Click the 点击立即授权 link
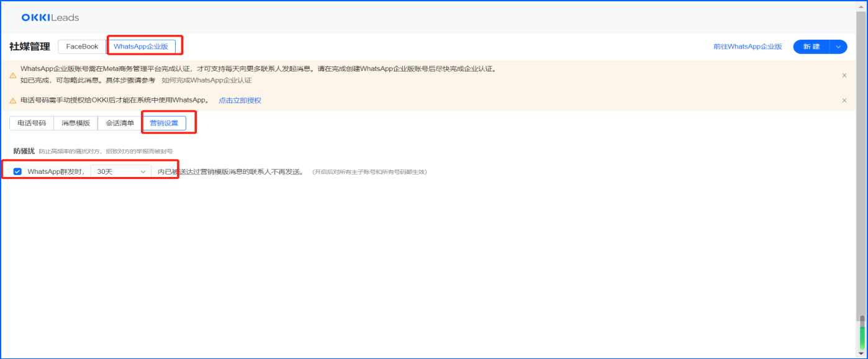Screen dimensions: 868x359 [240, 101]
